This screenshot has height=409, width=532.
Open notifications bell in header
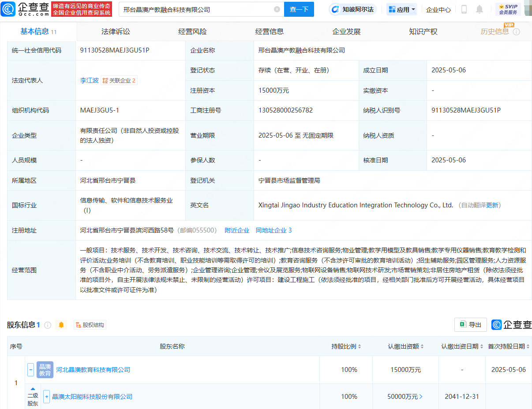coord(480,9)
